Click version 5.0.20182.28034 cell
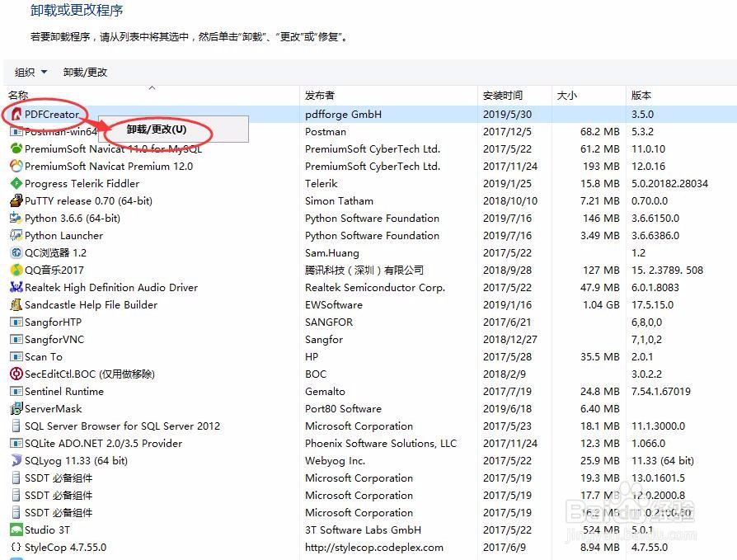 click(669, 183)
